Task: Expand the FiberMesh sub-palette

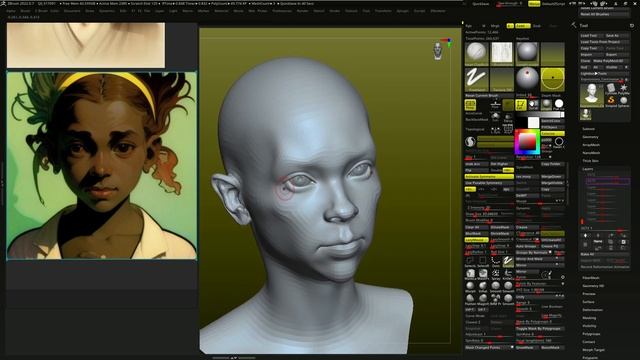Action: (x=591, y=278)
